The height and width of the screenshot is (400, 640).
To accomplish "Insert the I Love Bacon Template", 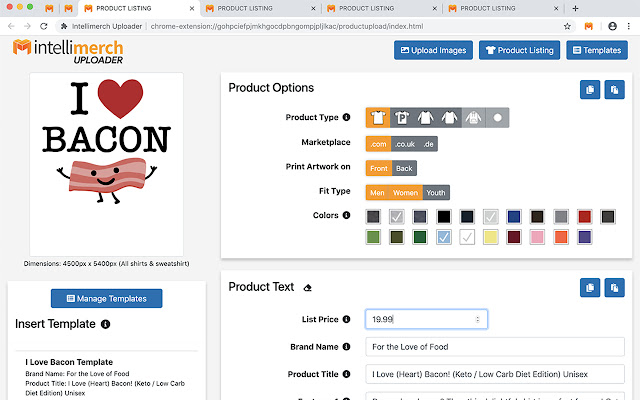I will click(106, 378).
